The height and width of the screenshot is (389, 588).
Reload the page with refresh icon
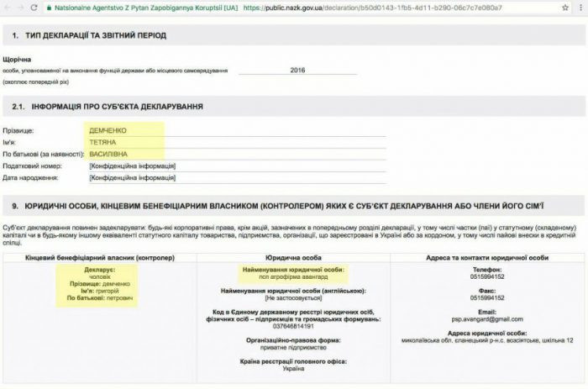coord(34,8)
